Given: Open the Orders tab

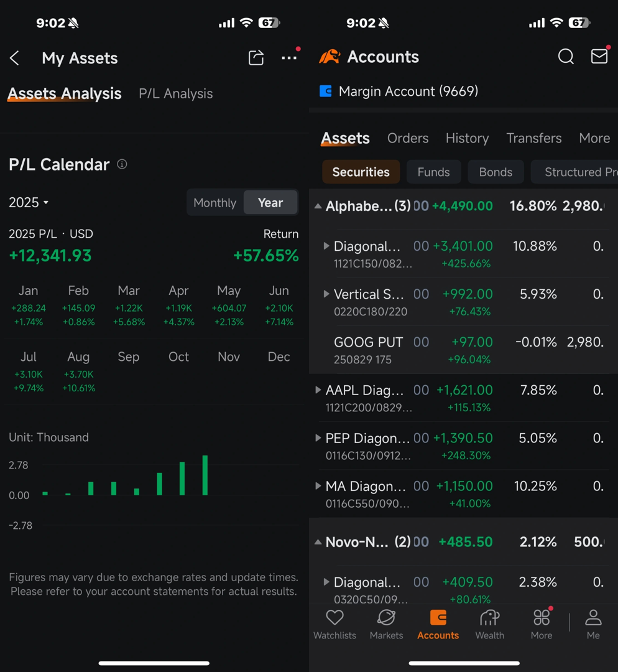Looking at the screenshot, I should coord(408,138).
